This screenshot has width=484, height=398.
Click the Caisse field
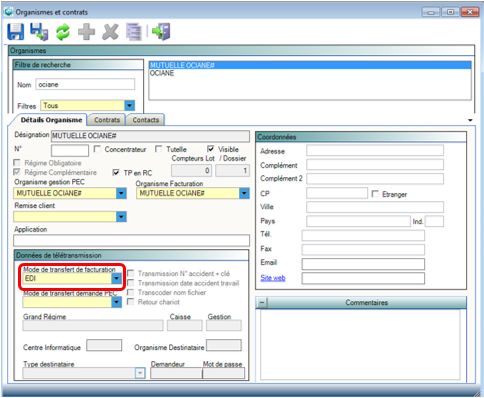click(x=185, y=325)
